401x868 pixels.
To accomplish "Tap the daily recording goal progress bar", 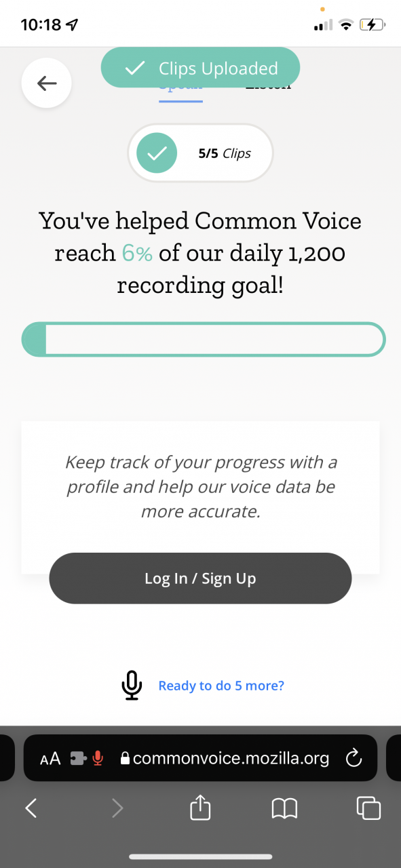I will [204, 340].
